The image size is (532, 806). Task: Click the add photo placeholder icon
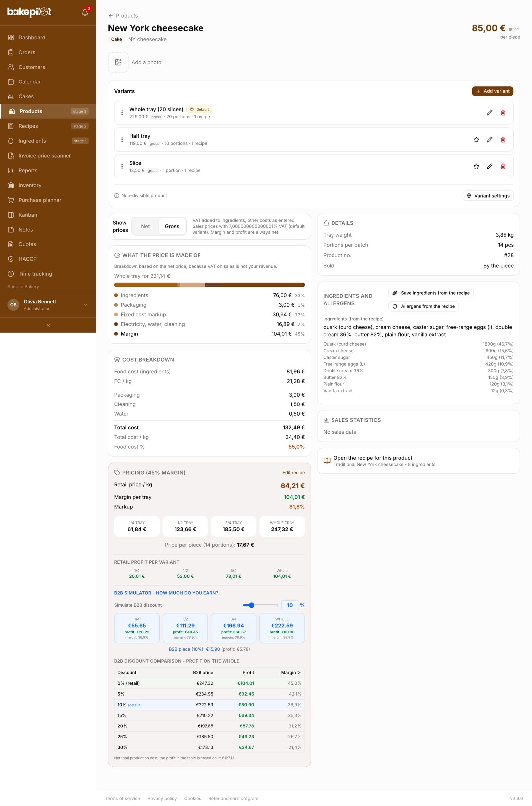tap(118, 62)
